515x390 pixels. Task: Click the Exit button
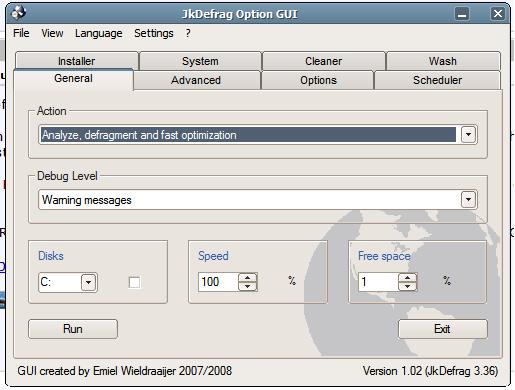pos(443,329)
